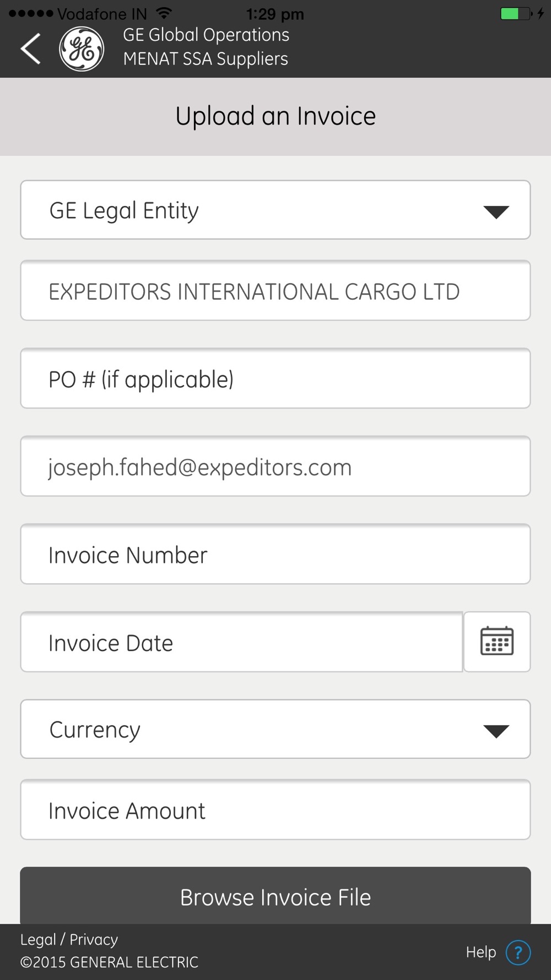Focus the Invoice Date field
The height and width of the screenshot is (980, 551).
[x=241, y=642]
